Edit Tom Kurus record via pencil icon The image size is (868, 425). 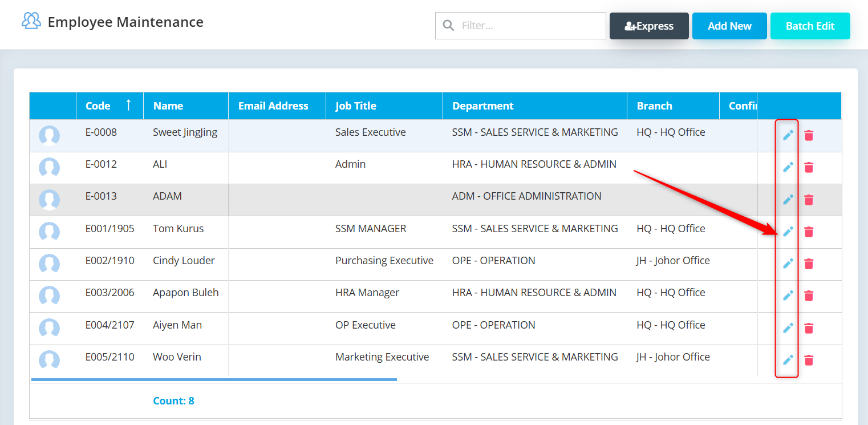click(788, 232)
